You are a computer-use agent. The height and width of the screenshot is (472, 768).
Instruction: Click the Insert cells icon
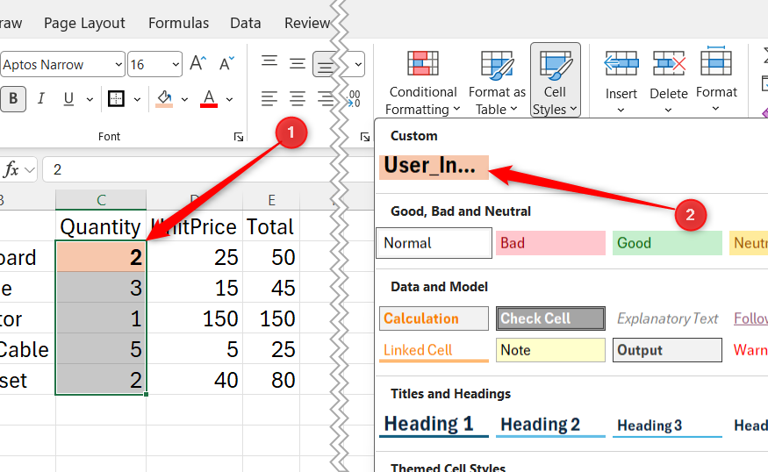point(621,64)
